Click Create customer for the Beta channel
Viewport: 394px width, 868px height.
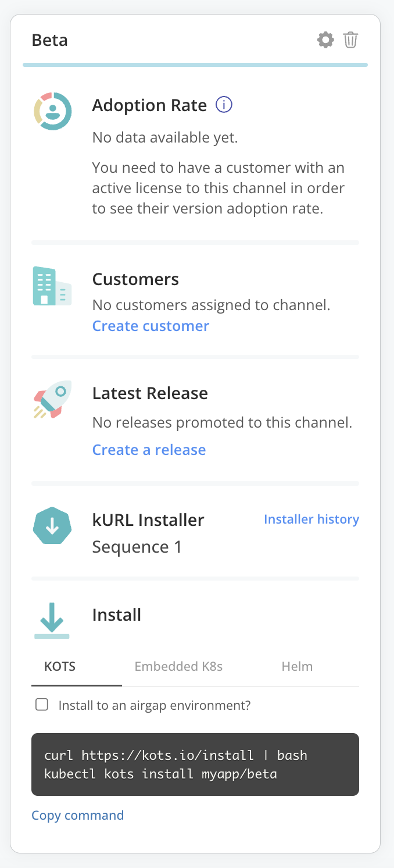coord(150,326)
